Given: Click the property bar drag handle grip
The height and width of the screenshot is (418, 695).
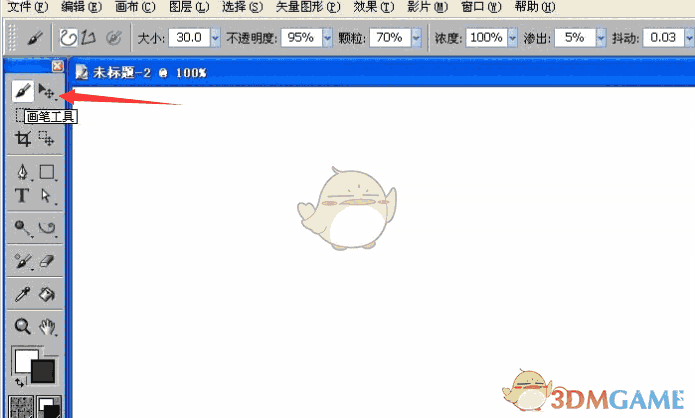Looking at the screenshot, I should point(12,38).
